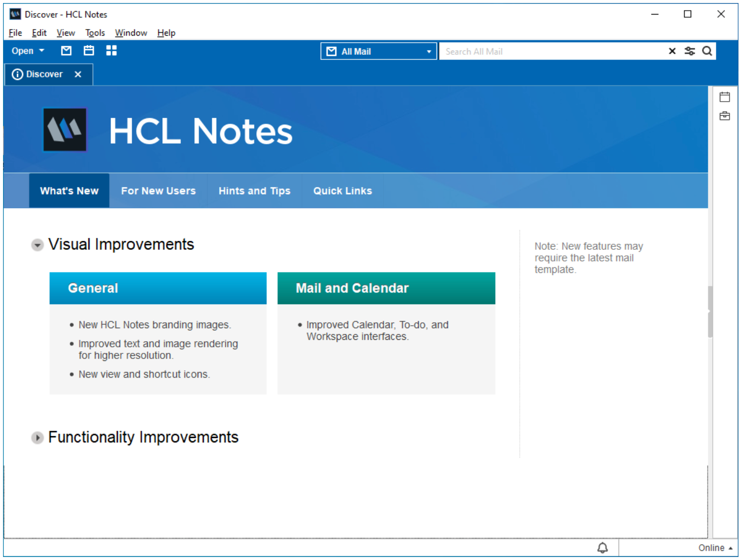
Task: Expand the Functionality Improvements section
Action: pos(37,438)
